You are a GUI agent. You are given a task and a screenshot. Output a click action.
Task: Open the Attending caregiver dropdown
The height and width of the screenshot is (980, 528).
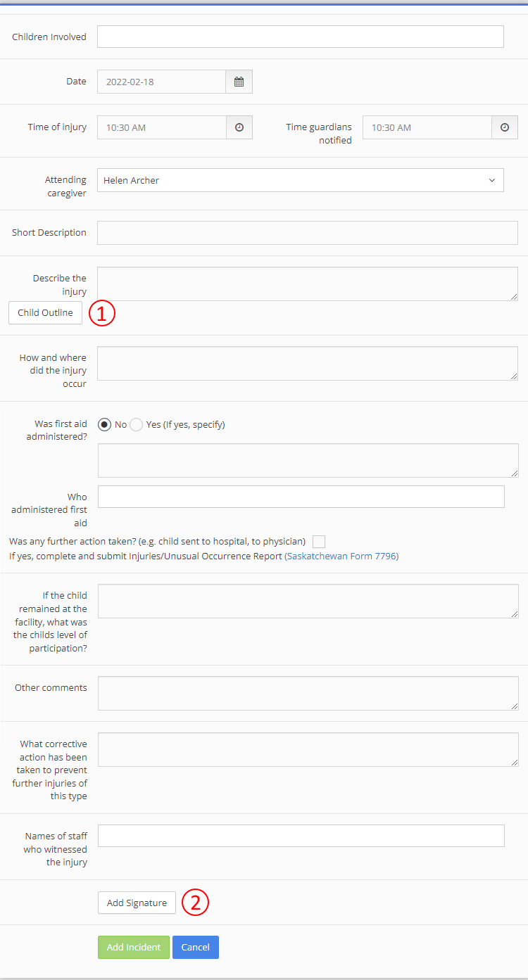[301, 180]
